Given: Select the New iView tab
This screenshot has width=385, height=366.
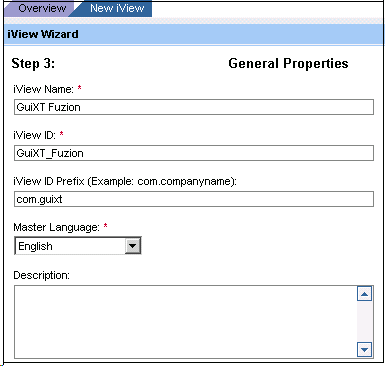Looking at the screenshot, I should pyautogui.click(x=115, y=8).
